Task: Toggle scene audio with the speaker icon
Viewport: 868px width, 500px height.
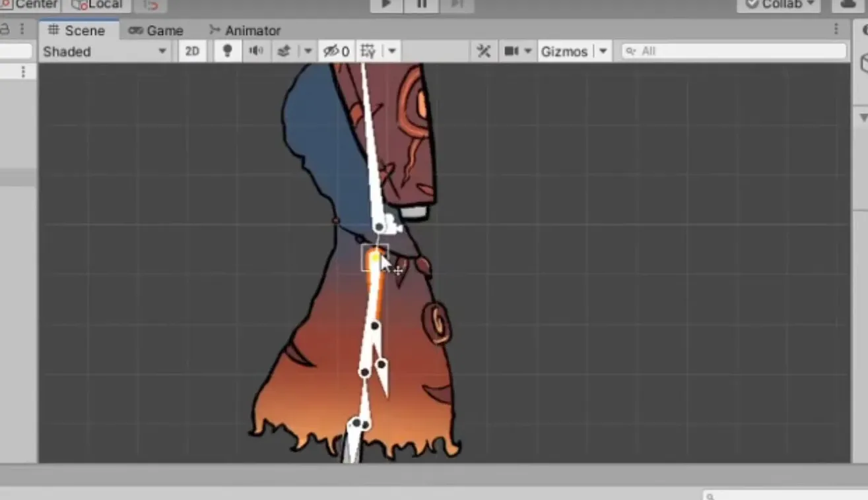Action: [256, 51]
